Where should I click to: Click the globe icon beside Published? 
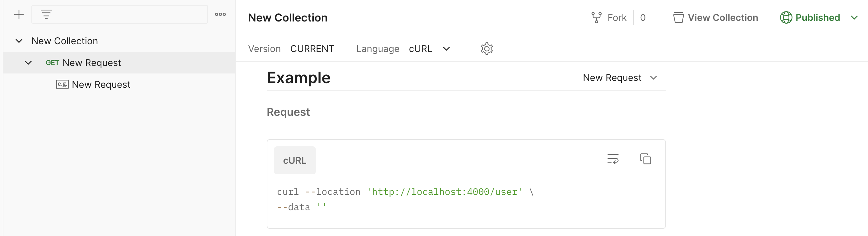pyautogui.click(x=786, y=17)
